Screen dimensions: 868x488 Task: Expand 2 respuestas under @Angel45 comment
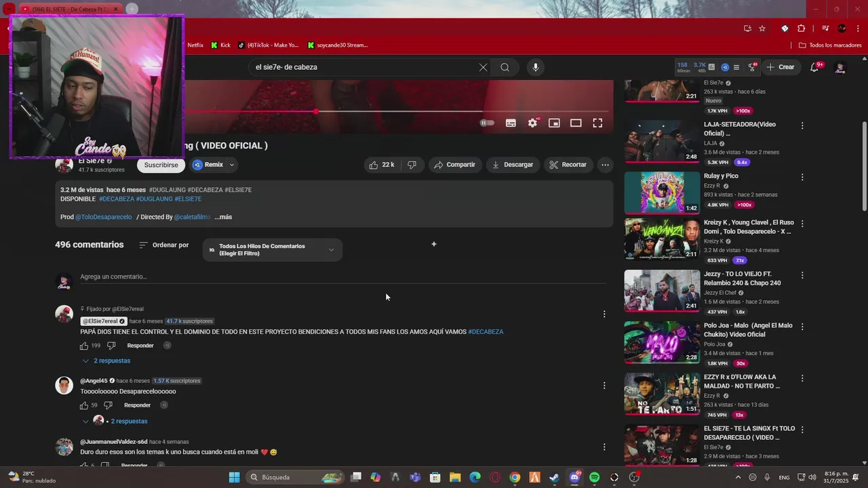[x=115, y=421]
